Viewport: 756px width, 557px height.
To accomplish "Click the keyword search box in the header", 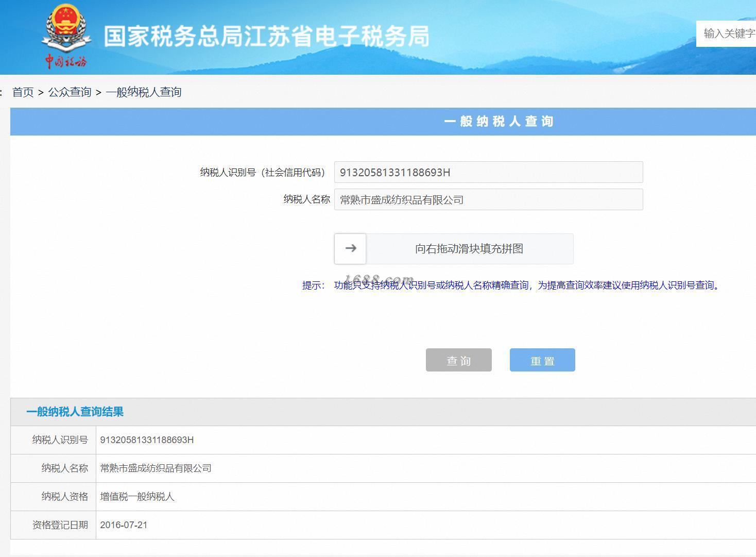I will [x=726, y=33].
